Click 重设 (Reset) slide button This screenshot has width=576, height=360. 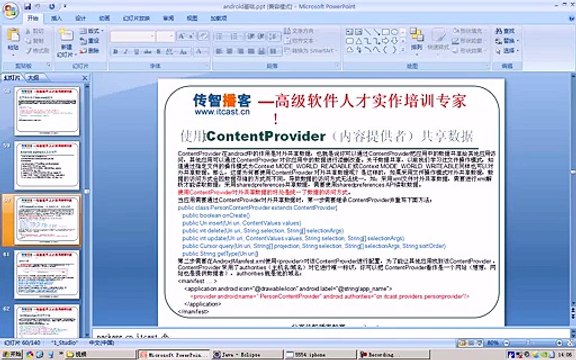point(90,41)
